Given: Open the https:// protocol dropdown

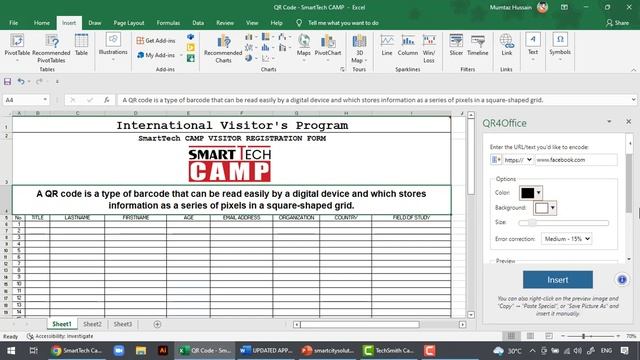Looking at the screenshot, I should [x=518, y=160].
